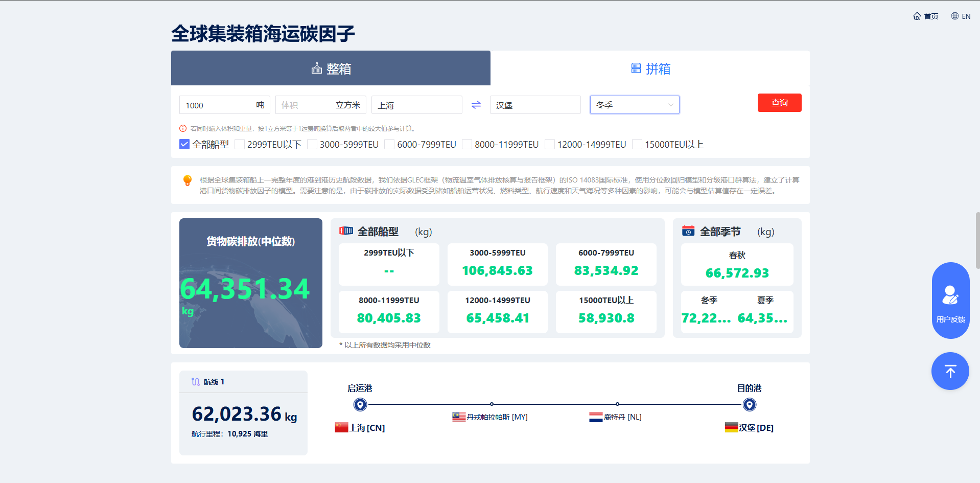Go to 首页 home link
Viewport: 980px width, 483px height.
926,16
